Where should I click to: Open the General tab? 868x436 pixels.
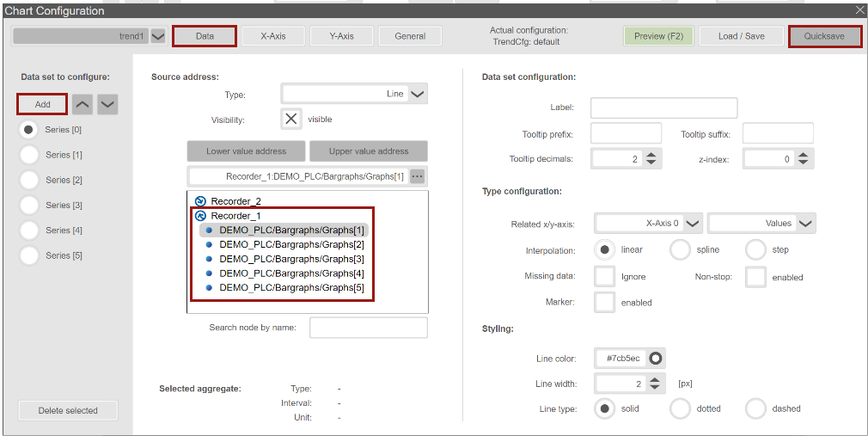(x=410, y=36)
